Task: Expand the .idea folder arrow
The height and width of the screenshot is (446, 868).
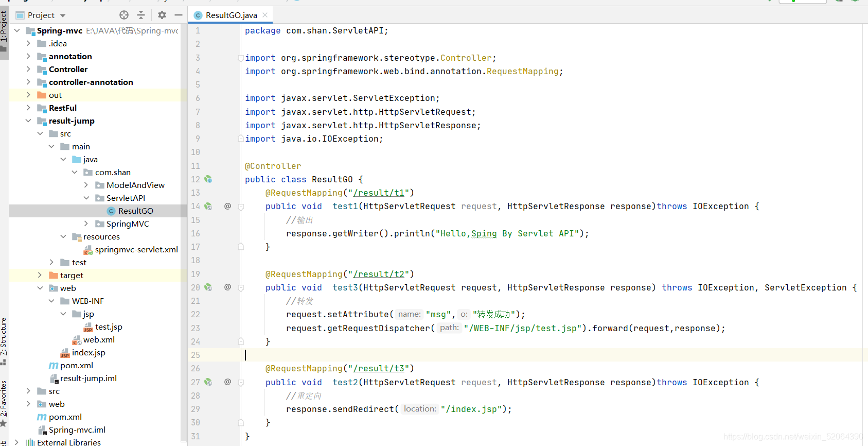Action: tap(28, 43)
